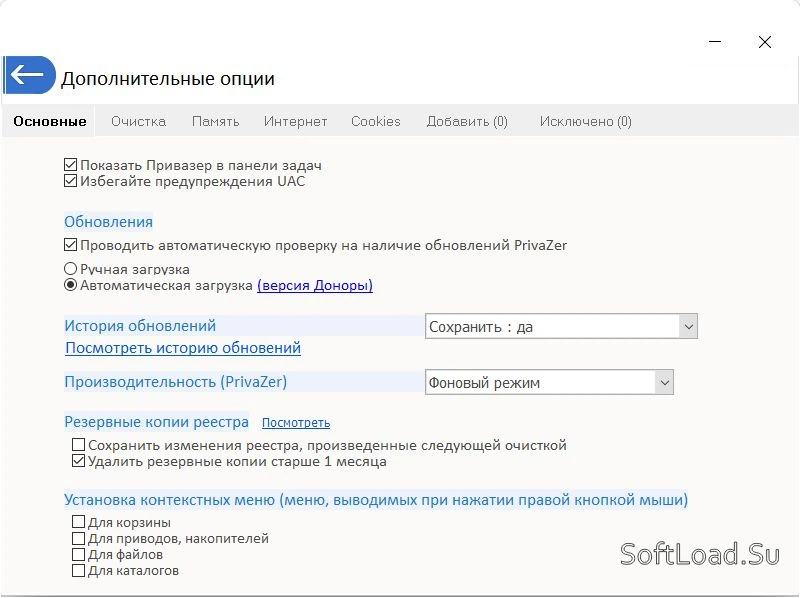Open 'Посмотреть историю обновений' link
The image size is (800, 598).
point(183,348)
